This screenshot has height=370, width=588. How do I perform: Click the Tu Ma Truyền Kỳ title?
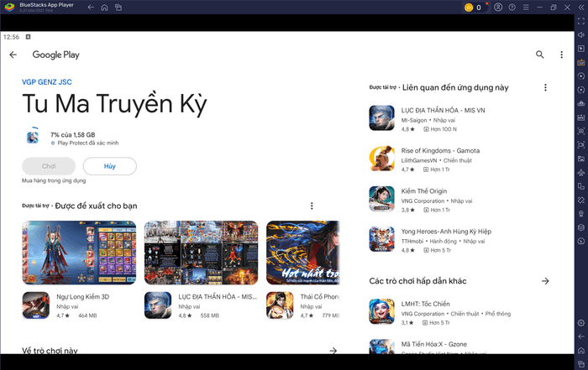(x=114, y=104)
